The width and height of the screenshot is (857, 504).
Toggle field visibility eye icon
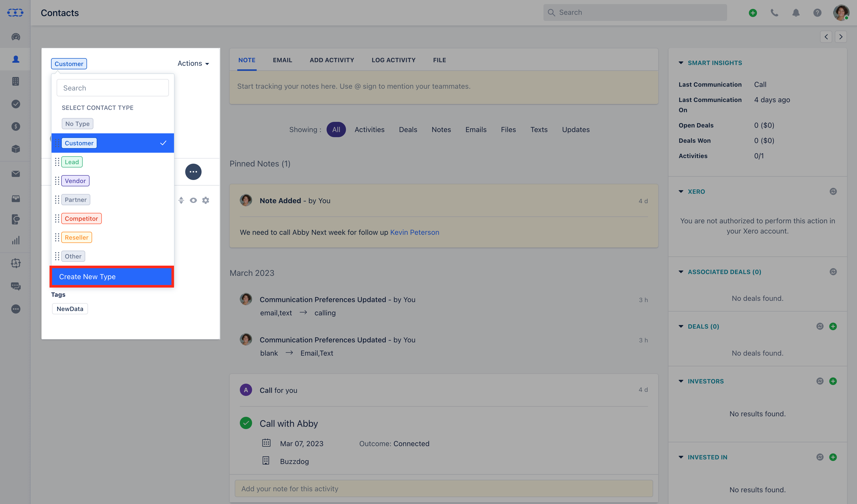click(x=193, y=201)
